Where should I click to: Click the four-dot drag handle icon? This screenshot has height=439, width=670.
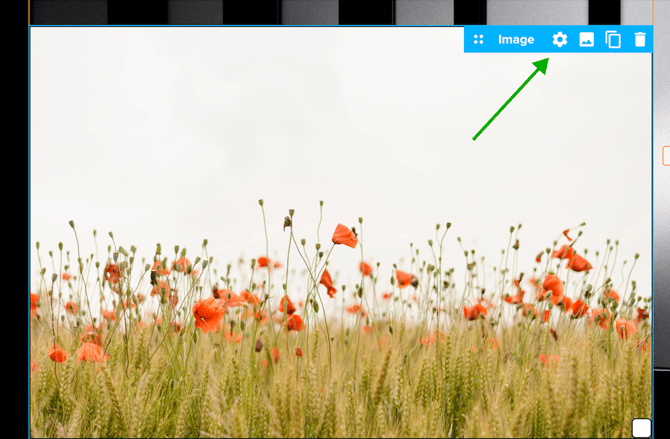(479, 40)
